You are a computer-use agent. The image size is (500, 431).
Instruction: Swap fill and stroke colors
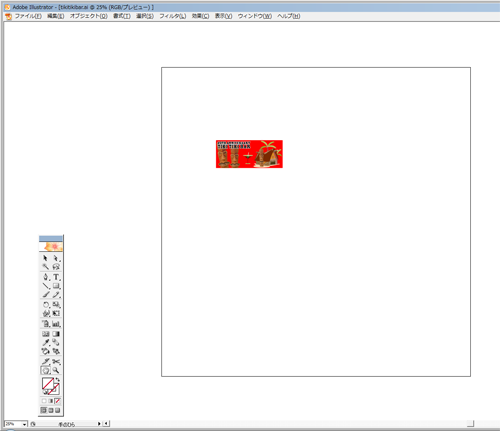tap(57, 380)
